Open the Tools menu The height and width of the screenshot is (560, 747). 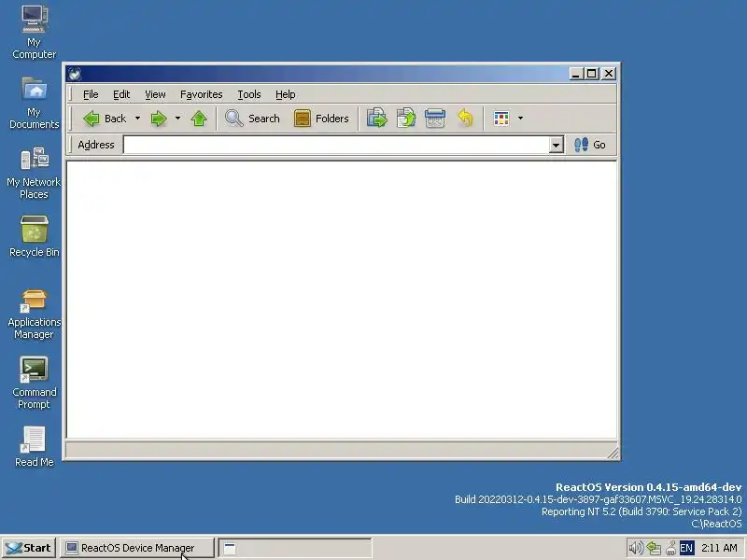pyautogui.click(x=248, y=94)
